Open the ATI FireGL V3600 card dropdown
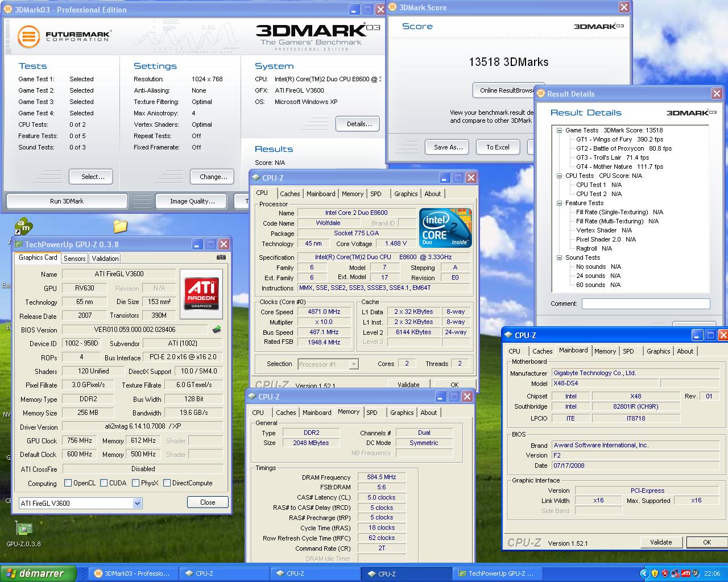Screen dimensions: 728x582 tap(137, 503)
